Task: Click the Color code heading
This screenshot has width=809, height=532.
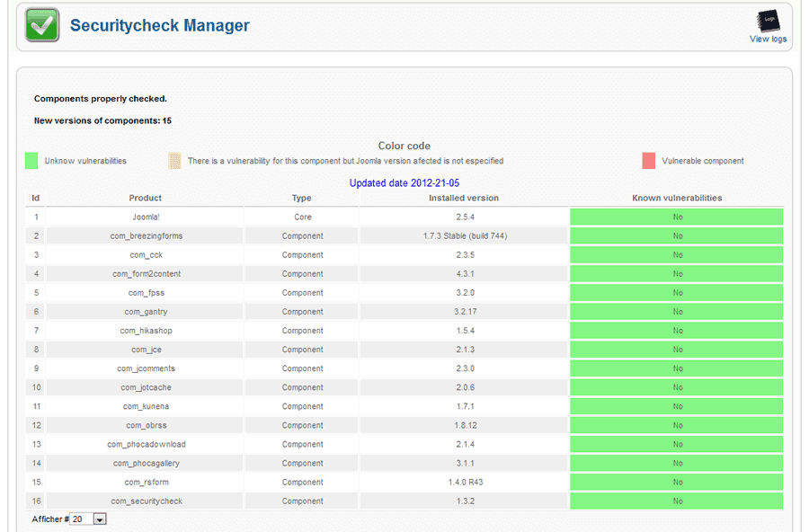Action: [x=404, y=146]
